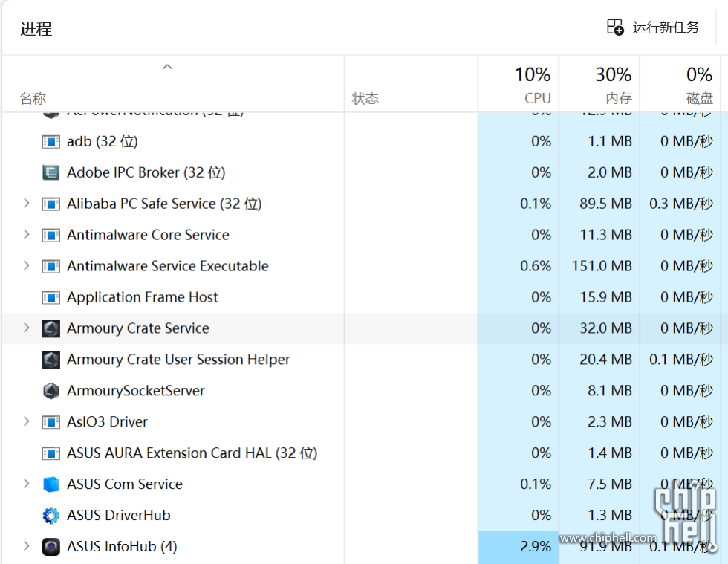This screenshot has width=728, height=564.
Task: Click the 2.9% CPU cell
Action: pyautogui.click(x=519, y=546)
